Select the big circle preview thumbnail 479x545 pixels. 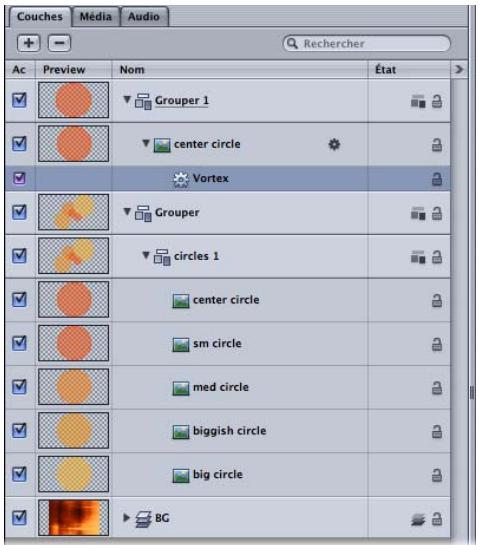click(x=73, y=474)
